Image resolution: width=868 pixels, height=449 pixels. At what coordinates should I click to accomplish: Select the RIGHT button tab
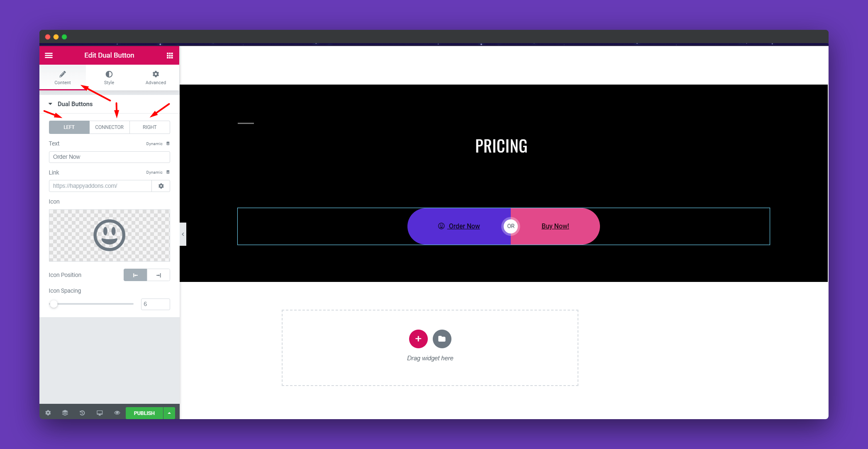click(149, 126)
